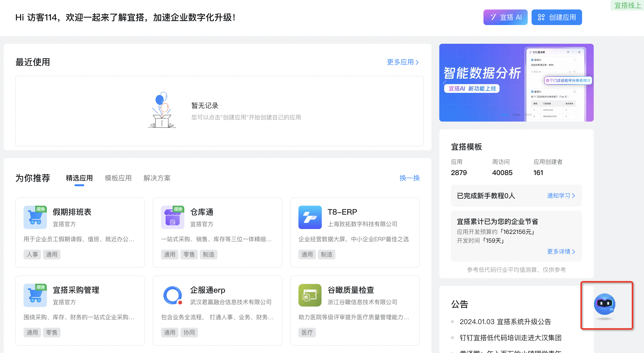The height and width of the screenshot is (353, 644).
Task: Open the 更多详情 link
Action: pyautogui.click(x=561, y=251)
